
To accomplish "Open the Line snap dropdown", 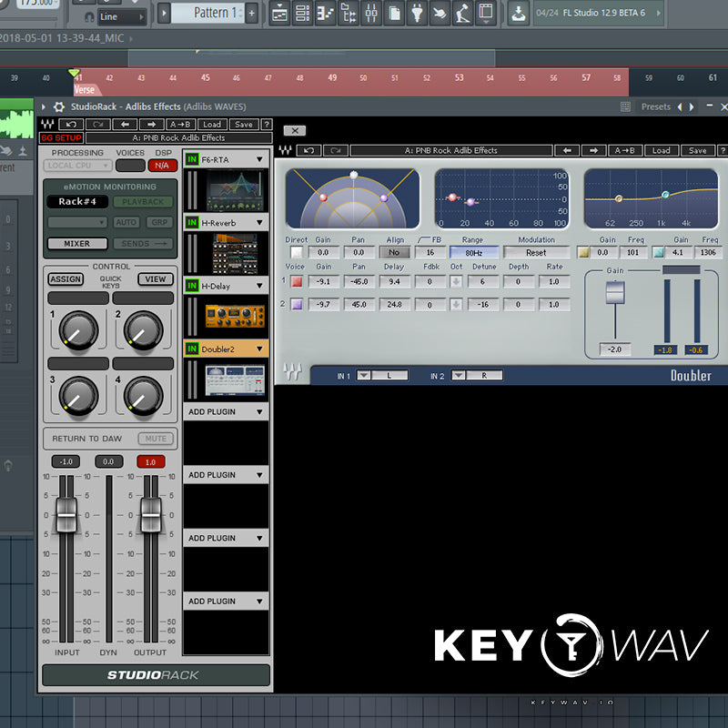I will pos(121,17).
